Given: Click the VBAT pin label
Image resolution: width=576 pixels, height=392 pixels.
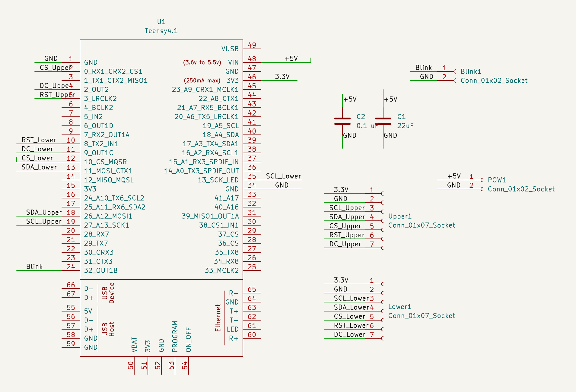Looking at the screenshot, I should coord(134,345).
